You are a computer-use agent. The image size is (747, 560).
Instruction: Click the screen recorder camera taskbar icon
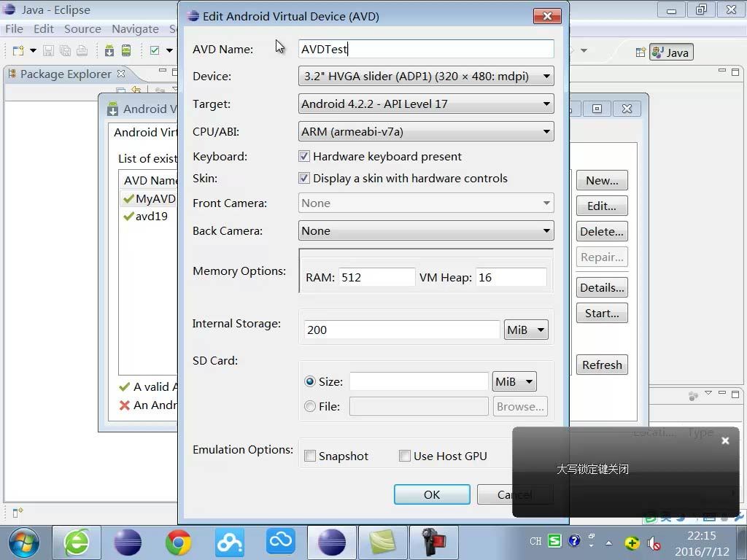[x=434, y=542]
